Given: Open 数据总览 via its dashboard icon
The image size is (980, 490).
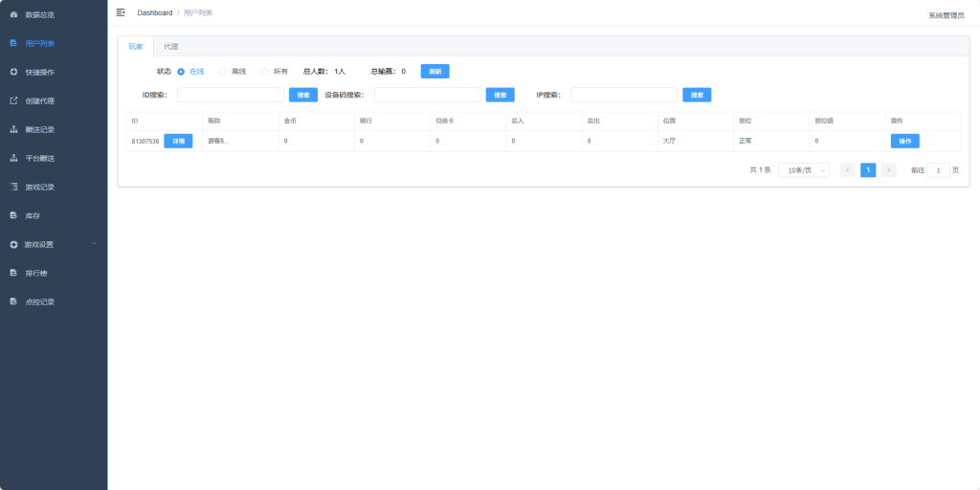Looking at the screenshot, I should [13, 14].
